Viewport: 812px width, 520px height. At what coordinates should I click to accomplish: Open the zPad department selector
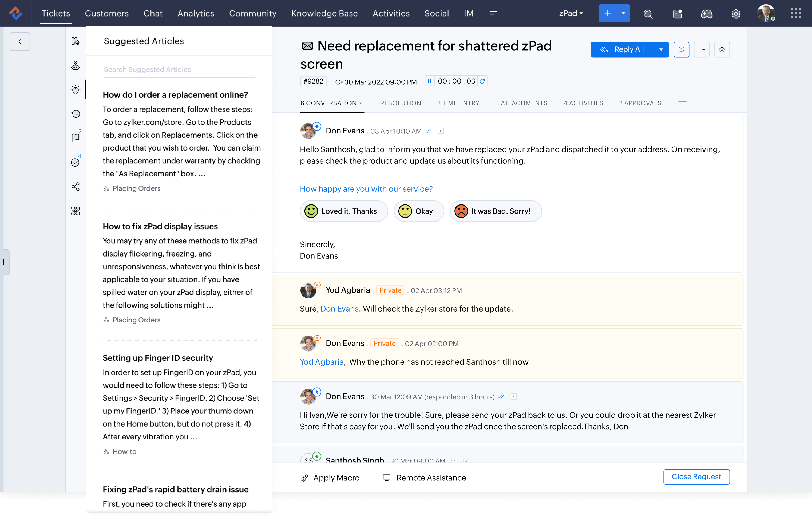point(570,13)
